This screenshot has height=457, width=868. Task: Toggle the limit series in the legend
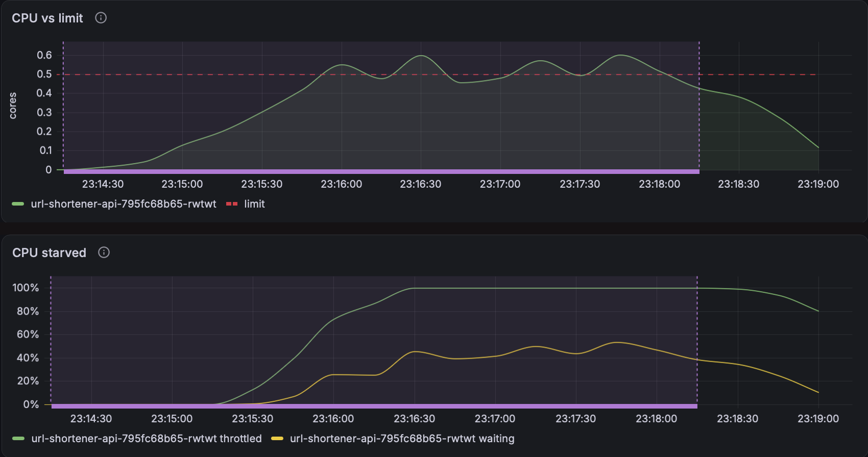(x=254, y=204)
